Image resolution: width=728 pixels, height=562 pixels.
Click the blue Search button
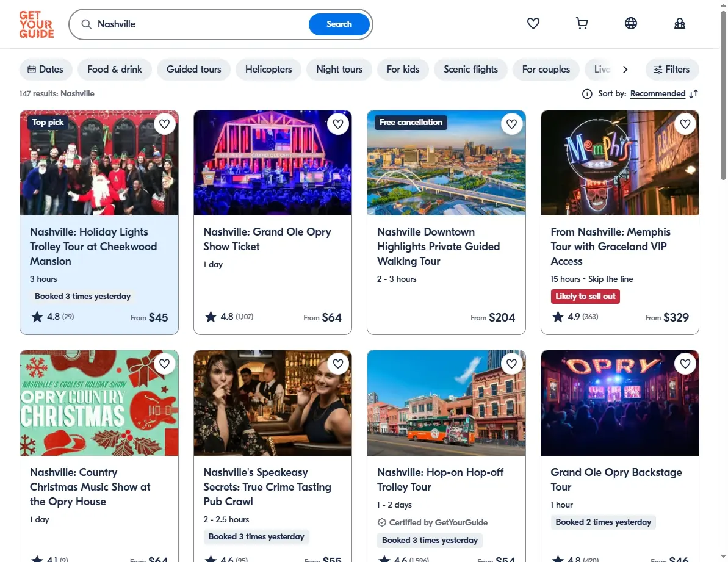[x=339, y=24]
